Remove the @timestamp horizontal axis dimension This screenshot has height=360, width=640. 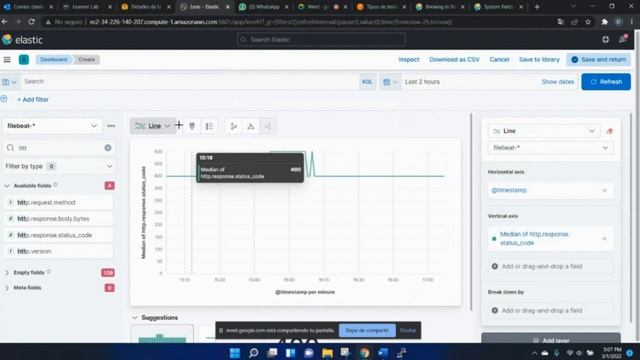604,190
